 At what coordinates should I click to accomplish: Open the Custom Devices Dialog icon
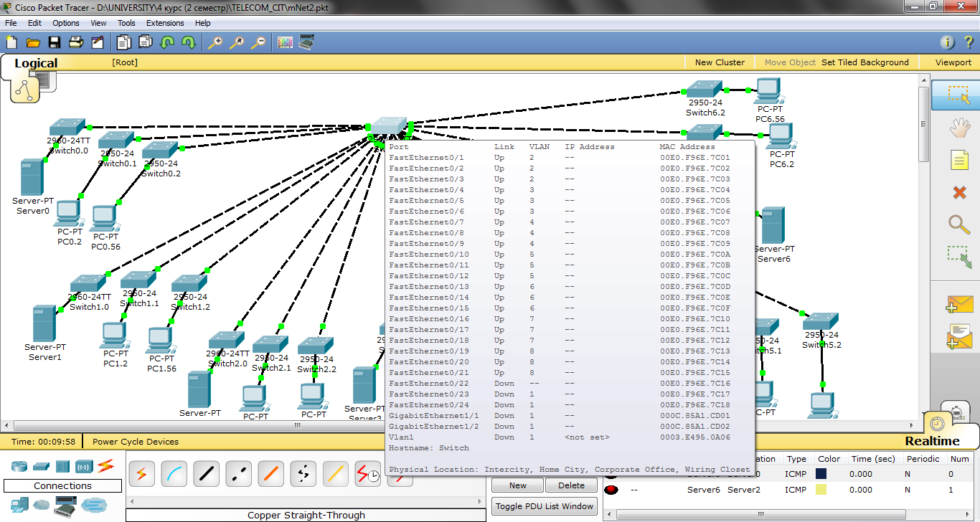pyautogui.click(x=306, y=42)
